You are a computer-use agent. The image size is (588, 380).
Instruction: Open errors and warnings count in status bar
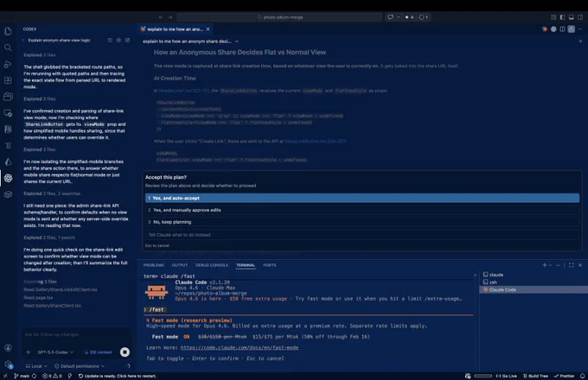pos(52,376)
